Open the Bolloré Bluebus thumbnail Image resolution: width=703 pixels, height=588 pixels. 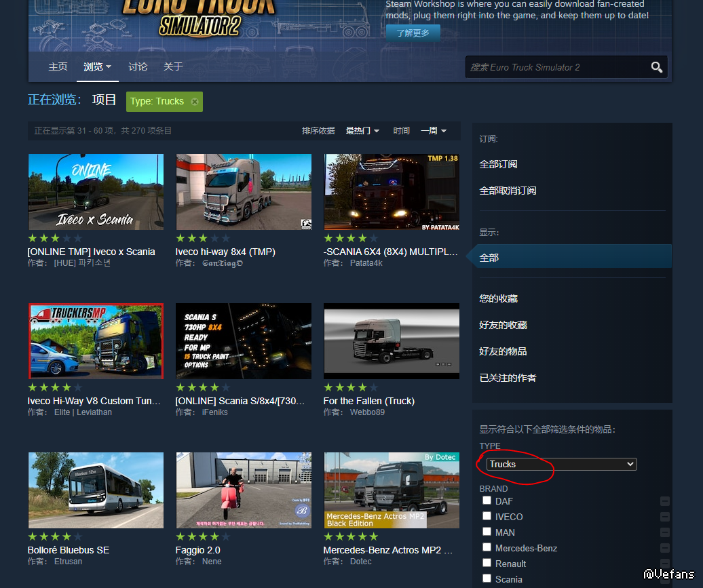(x=96, y=490)
